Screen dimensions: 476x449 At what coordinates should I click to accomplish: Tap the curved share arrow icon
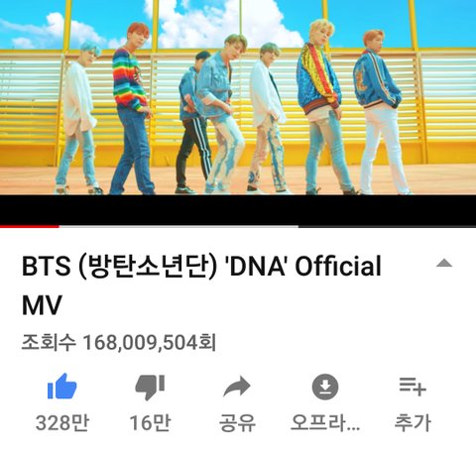click(x=237, y=387)
